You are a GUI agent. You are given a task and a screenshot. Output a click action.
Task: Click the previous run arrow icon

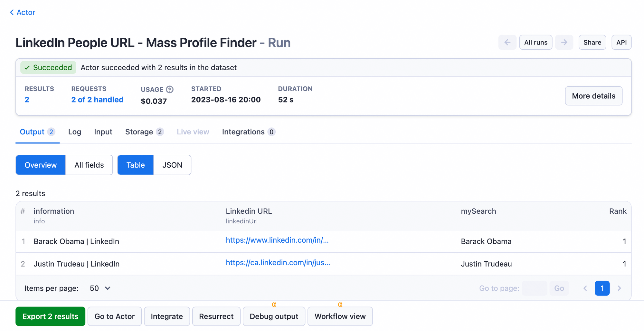507,42
